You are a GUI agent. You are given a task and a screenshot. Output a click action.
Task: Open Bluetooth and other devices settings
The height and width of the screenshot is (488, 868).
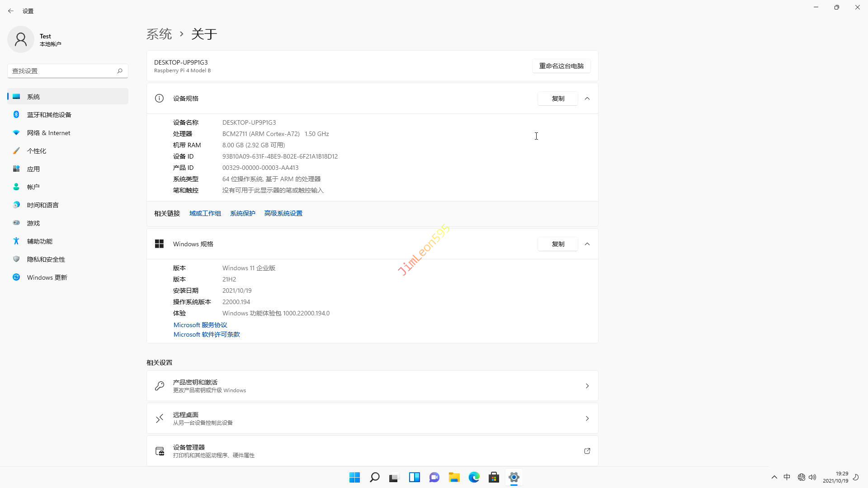coord(49,115)
